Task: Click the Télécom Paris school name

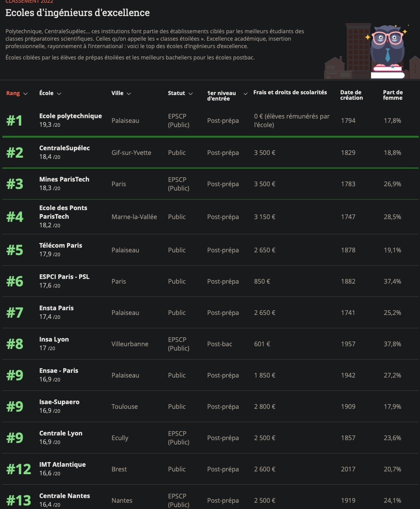Action: coord(61,245)
